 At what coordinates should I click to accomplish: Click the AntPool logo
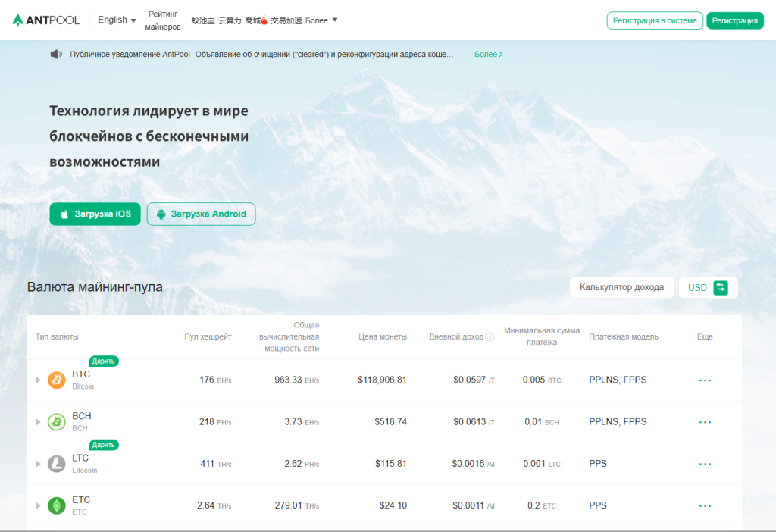click(46, 20)
